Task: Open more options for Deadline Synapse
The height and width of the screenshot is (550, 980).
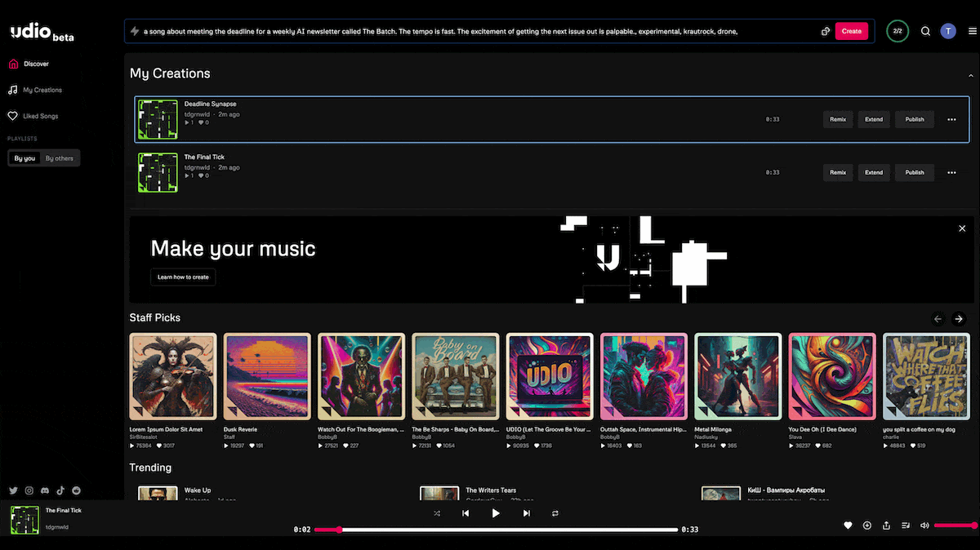Action: pos(951,119)
